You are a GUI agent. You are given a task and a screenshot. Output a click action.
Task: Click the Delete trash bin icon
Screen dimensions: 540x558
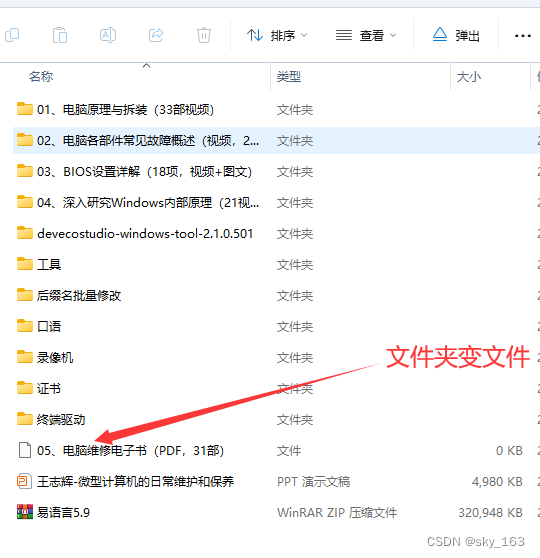click(x=204, y=35)
